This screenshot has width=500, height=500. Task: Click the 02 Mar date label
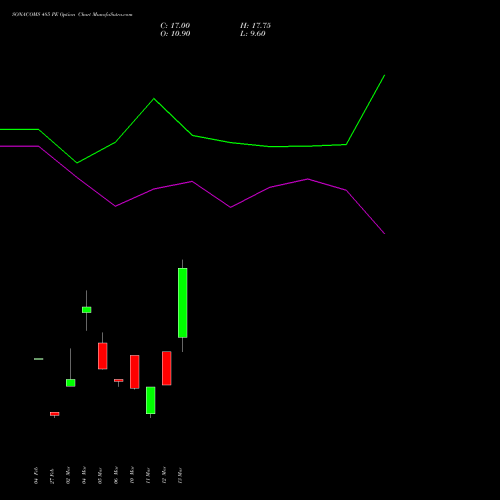(68, 475)
